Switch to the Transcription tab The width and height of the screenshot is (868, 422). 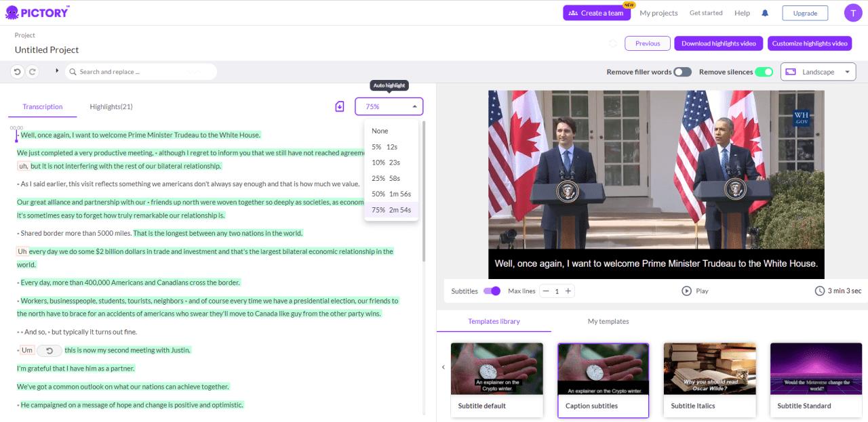coord(42,106)
